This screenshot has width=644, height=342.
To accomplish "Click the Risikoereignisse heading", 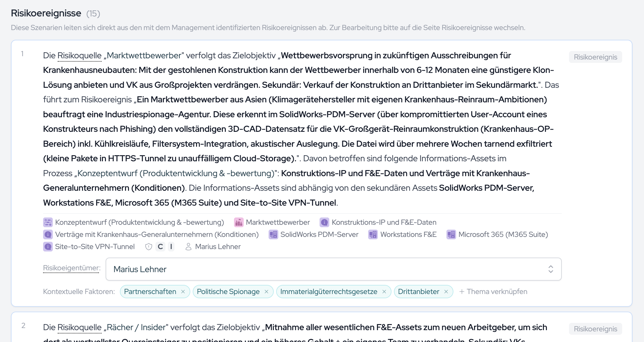I will coord(46,13).
